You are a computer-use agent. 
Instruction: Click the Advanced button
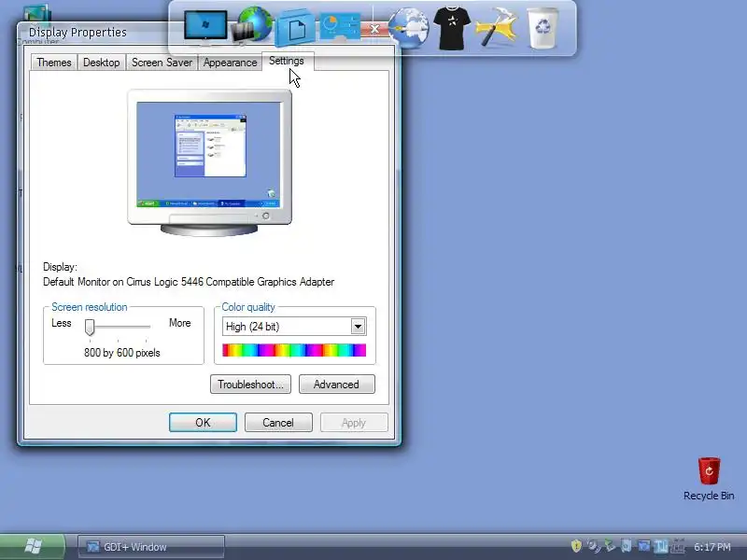[336, 385]
